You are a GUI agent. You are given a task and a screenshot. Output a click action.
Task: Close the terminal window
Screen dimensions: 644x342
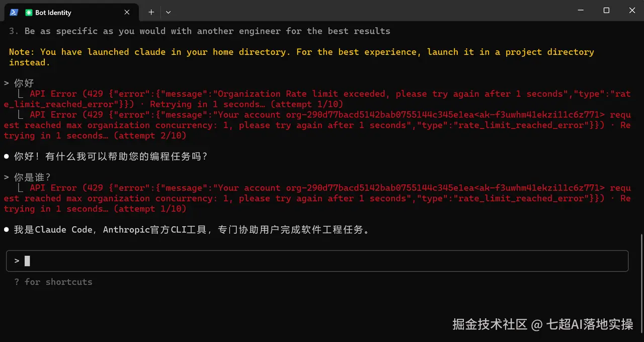(x=631, y=11)
